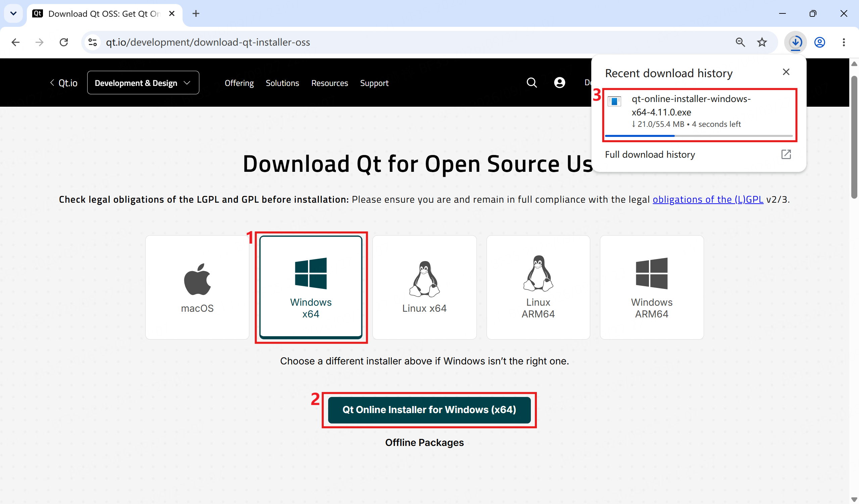Click the Download Qt OSS browser tab
The height and width of the screenshot is (504, 859).
(105, 14)
